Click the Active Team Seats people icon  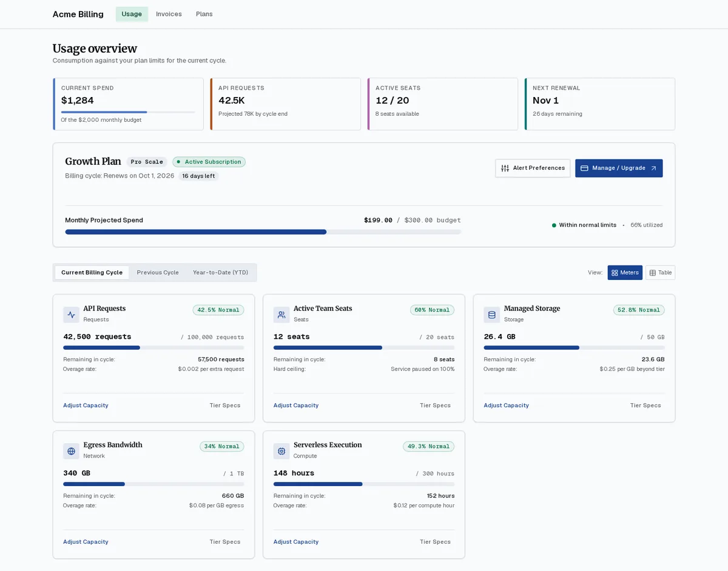(x=281, y=315)
